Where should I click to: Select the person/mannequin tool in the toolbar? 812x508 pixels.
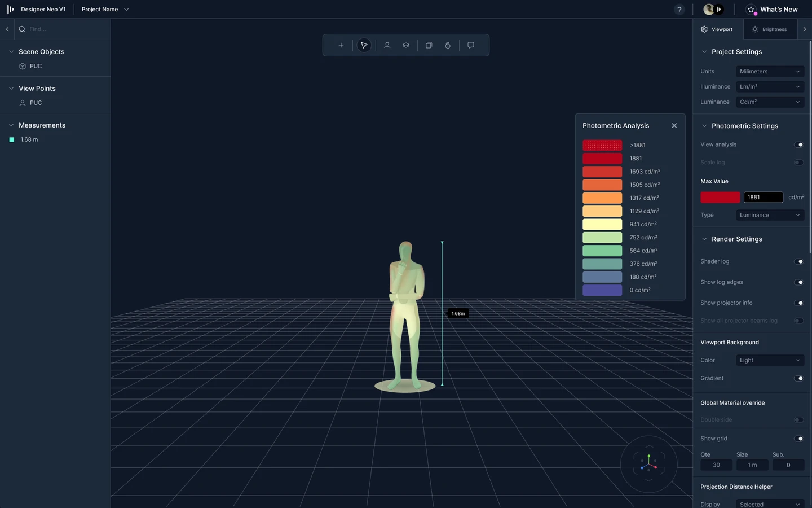pyautogui.click(x=387, y=45)
